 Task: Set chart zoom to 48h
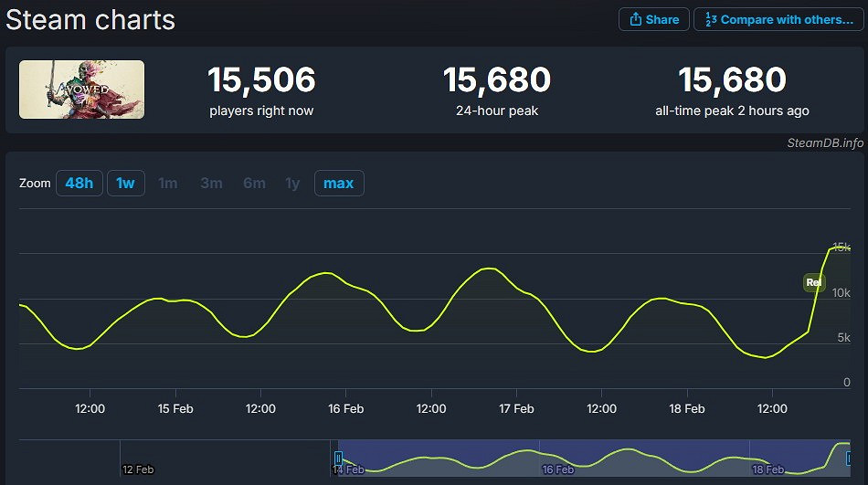tap(79, 184)
